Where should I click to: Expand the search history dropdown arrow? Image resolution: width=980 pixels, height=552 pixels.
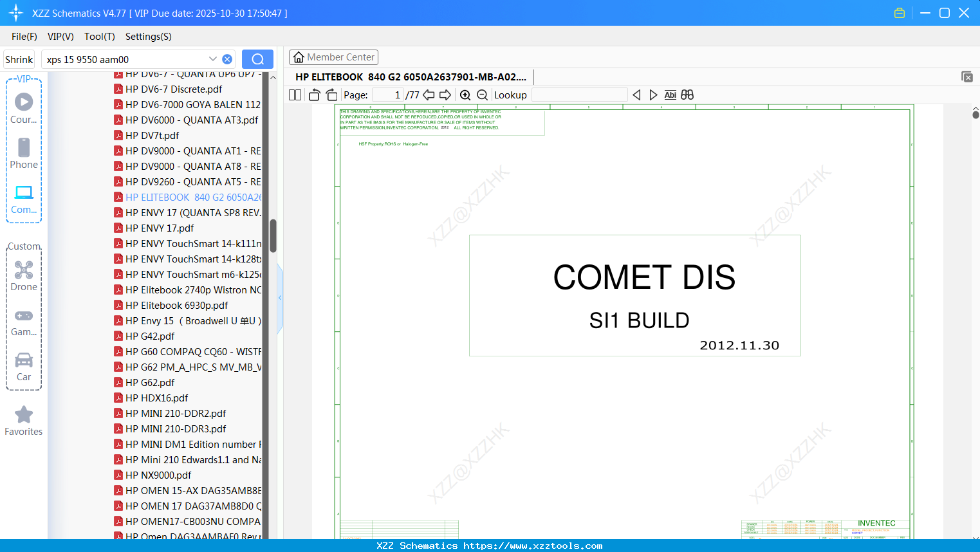213,59
